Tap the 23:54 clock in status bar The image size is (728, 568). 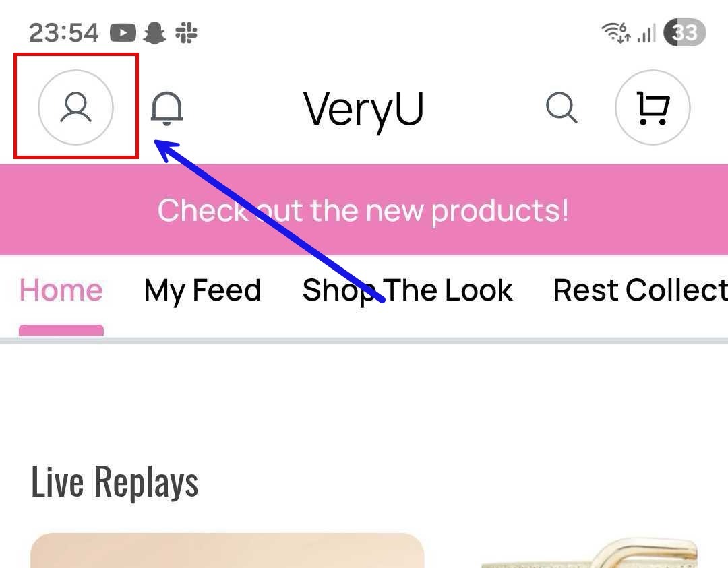[63, 33]
